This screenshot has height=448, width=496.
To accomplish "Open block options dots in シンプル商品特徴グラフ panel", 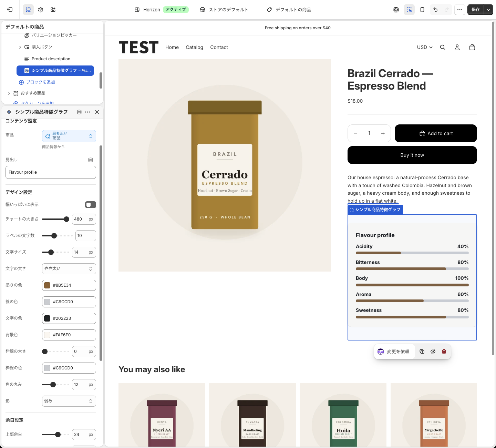I will coord(87,112).
